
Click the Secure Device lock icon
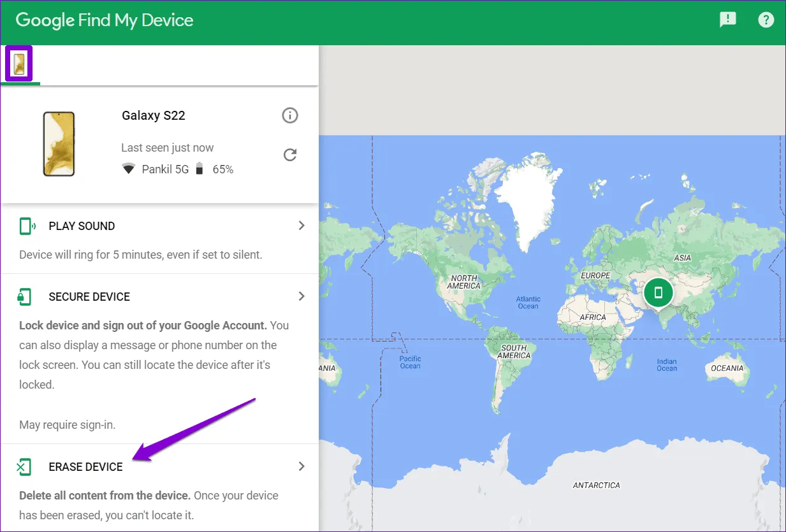click(x=25, y=296)
